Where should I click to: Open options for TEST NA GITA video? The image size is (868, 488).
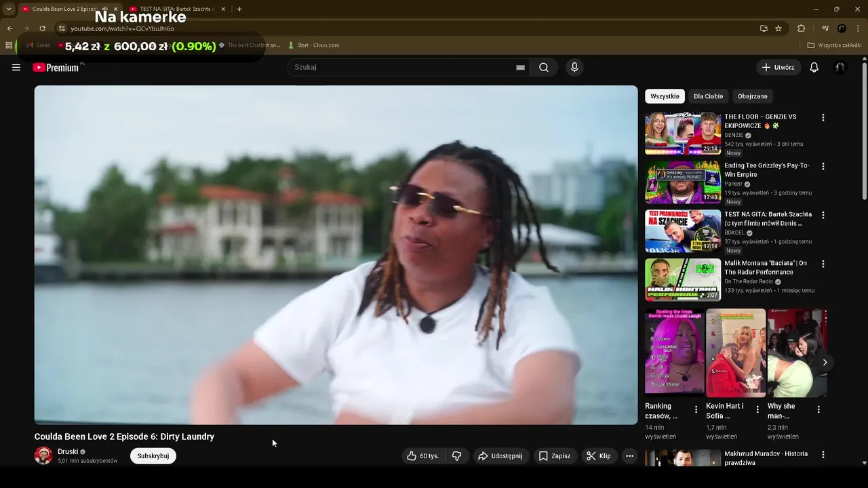pyautogui.click(x=823, y=215)
